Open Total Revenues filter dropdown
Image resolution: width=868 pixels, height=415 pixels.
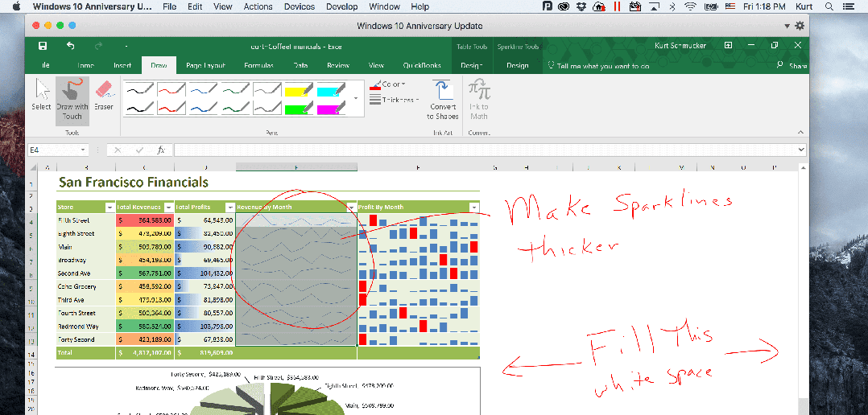click(x=168, y=207)
